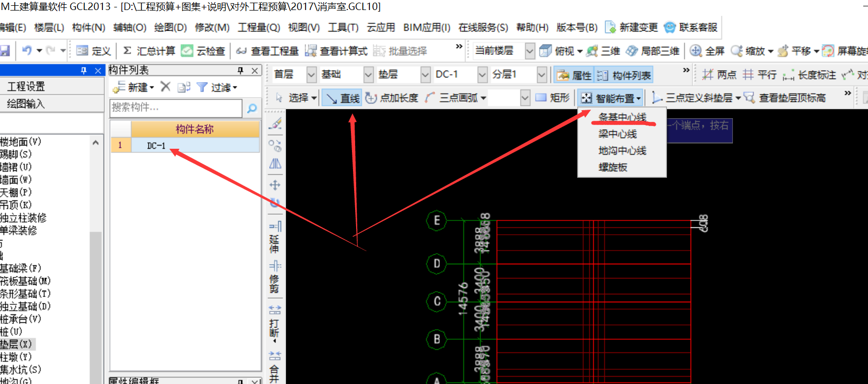Viewport: 868px width, 384px height.
Task: Open the 工程设置 section
Action: [52, 87]
